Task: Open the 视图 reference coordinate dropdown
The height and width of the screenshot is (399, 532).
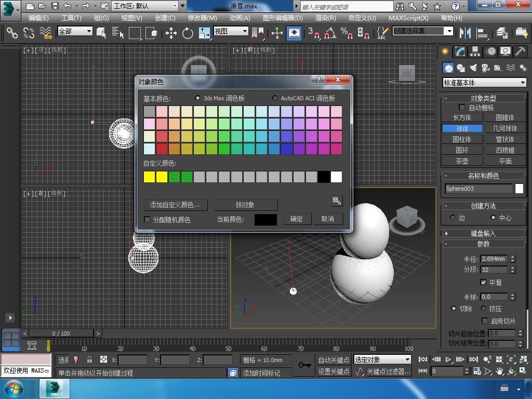Action: tap(231, 31)
